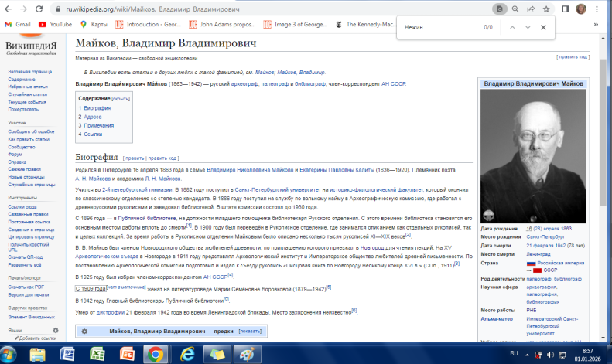
Task: Jump to Биография in the contents list
Action: [97, 108]
